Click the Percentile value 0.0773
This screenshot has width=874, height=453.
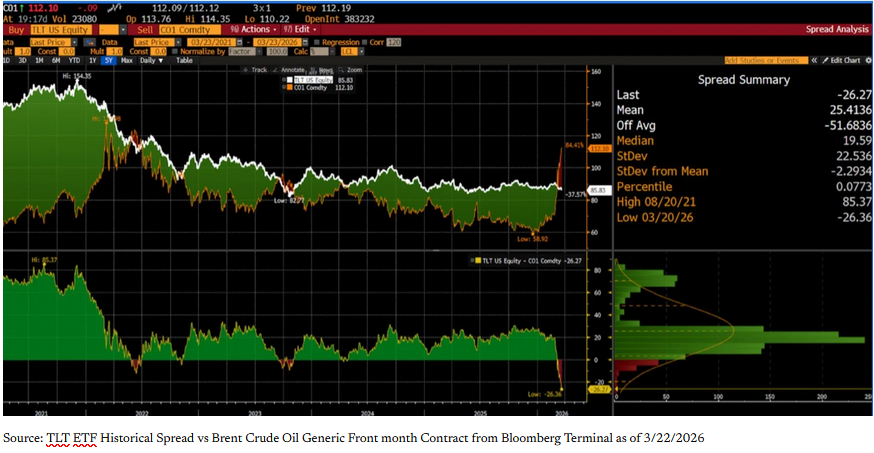point(853,187)
